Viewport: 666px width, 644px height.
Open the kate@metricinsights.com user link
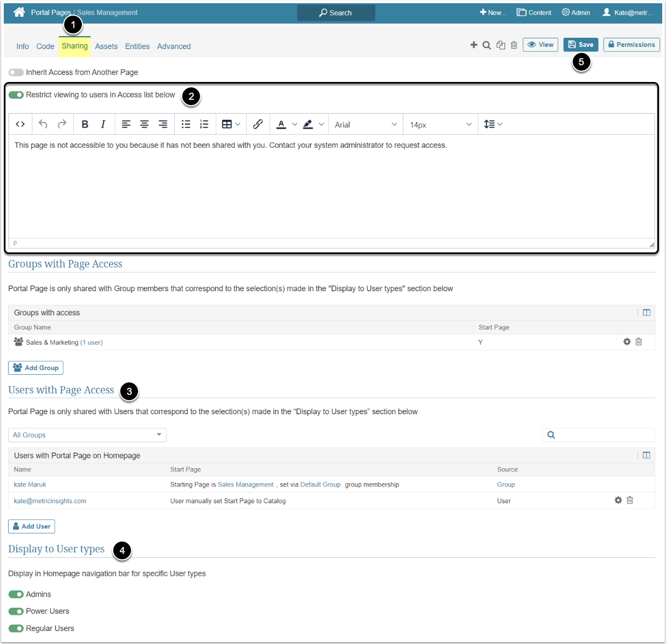point(50,501)
